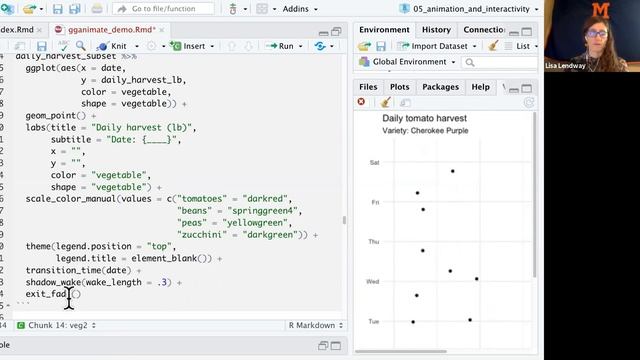Select the Help tab
640x360 pixels.
[x=480, y=87]
